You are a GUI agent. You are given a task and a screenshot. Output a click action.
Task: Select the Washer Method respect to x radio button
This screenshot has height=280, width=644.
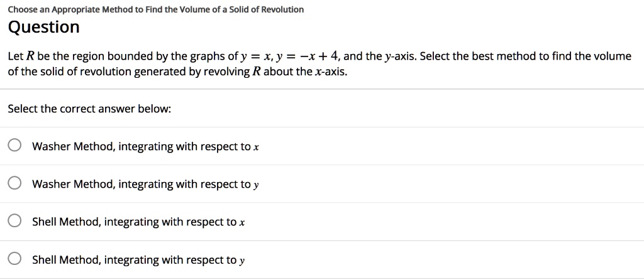[x=14, y=146]
